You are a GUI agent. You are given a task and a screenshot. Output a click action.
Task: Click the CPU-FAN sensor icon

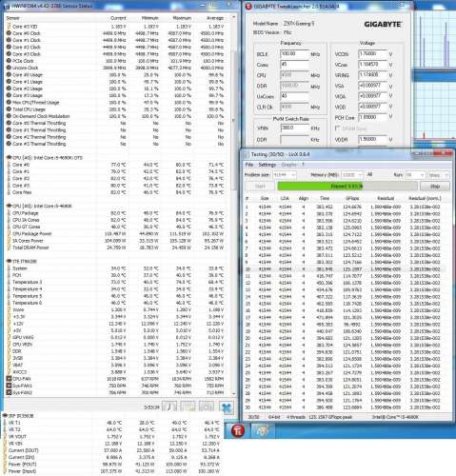point(9,379)
